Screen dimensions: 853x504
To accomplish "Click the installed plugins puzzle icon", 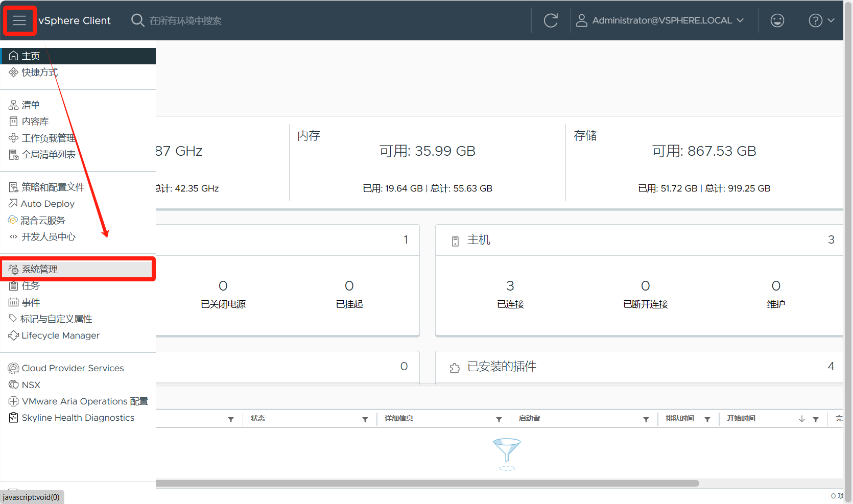I will pos(455,368).
